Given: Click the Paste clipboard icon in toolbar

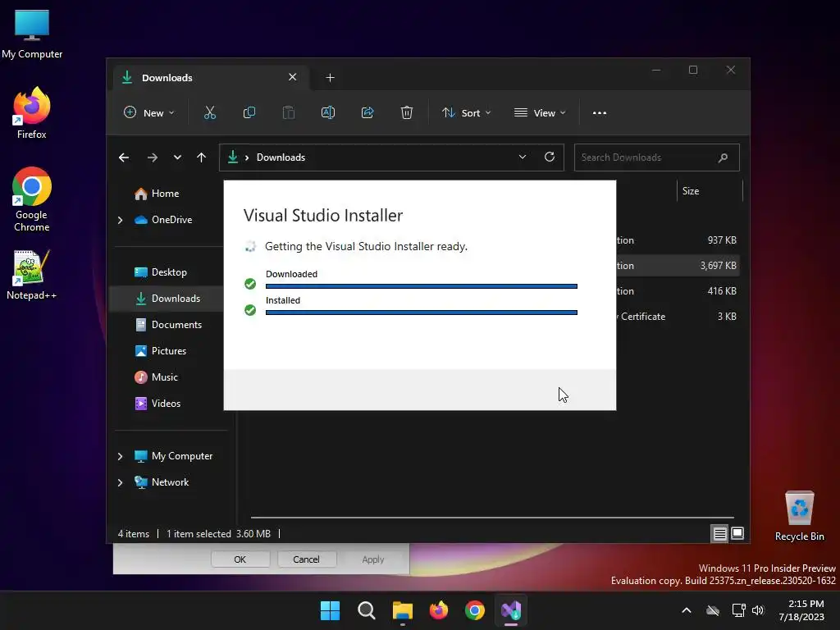Looking at the screenshot, I should pyautogui.click(x=289, y=113).
